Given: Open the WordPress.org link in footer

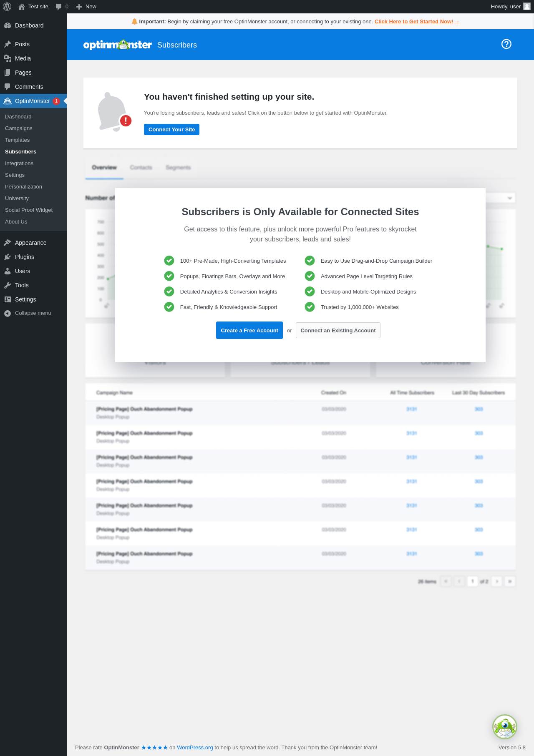Looking at the screenshot, I should pyautogui.click(x=195, y=747).
